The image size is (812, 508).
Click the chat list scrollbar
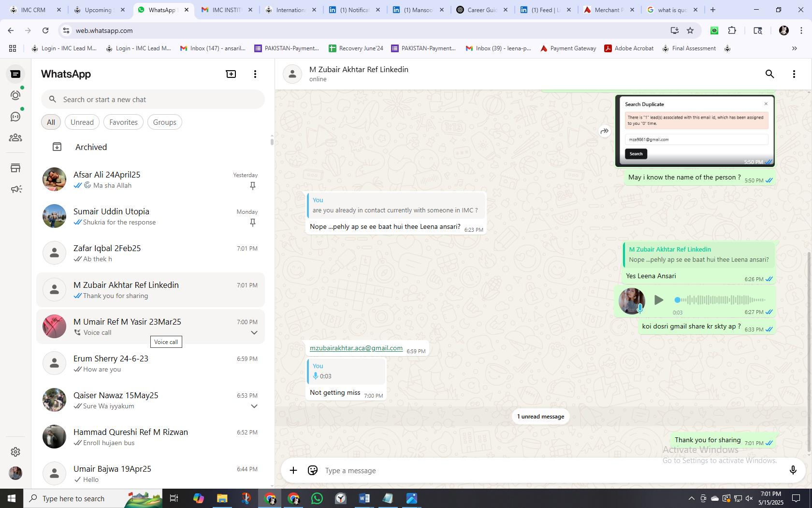pyautogui.click(x=272, y=142)
